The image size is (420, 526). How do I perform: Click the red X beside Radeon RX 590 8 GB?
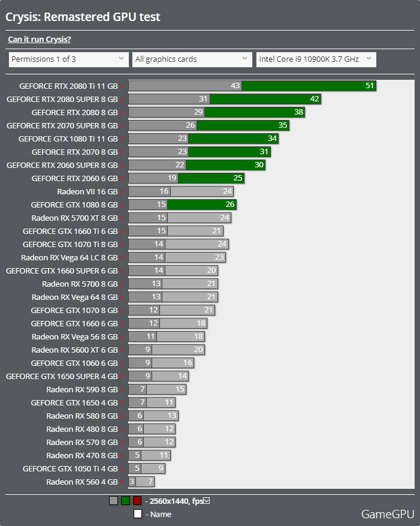122,389
